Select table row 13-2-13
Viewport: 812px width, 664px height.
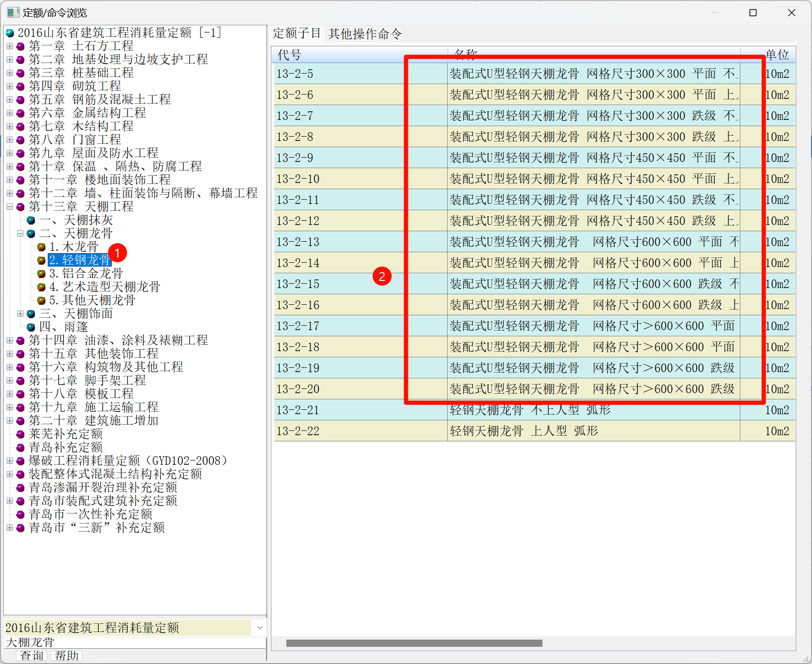click(534, 242)
